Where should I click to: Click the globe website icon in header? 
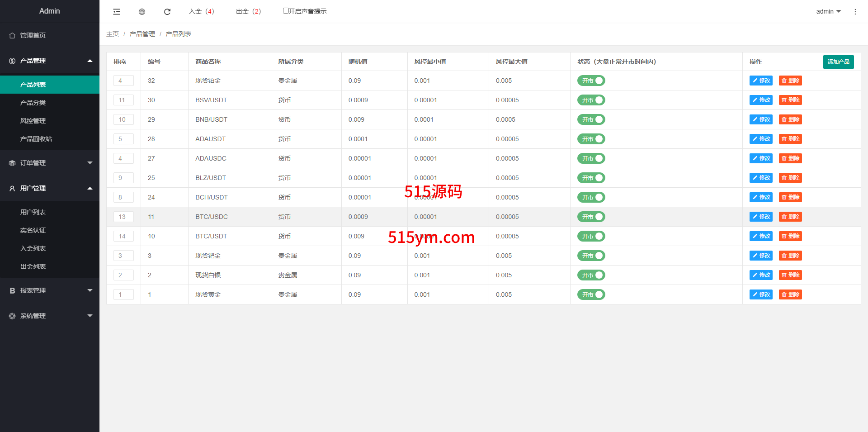pos(142,12)
